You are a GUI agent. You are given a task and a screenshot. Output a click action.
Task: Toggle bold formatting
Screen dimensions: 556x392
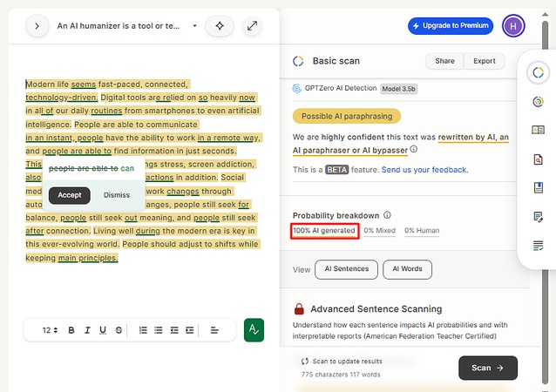(71, 330)
